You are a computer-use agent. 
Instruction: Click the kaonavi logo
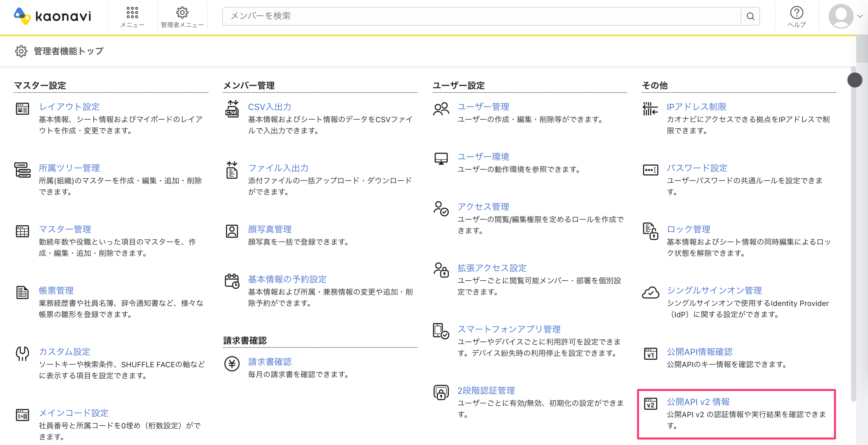coord(52,16)
